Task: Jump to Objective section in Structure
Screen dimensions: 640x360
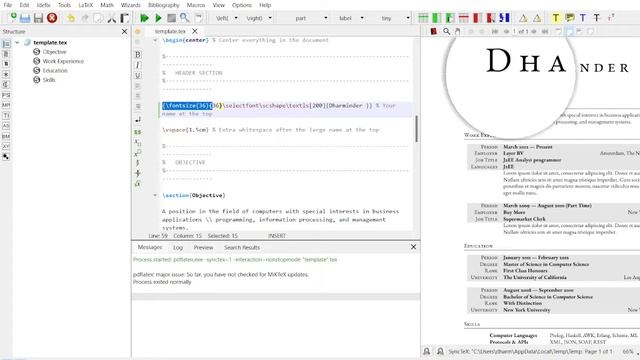Action: pos(54,52)
